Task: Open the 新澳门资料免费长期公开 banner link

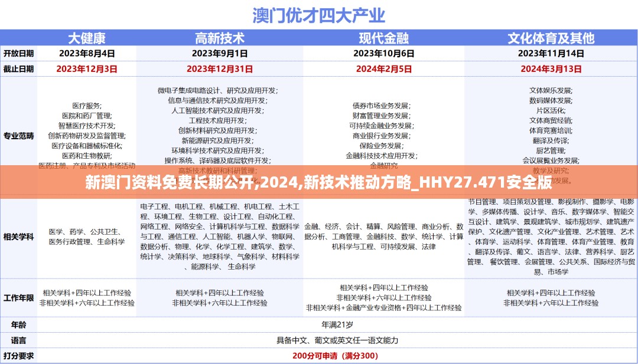Action: pos(318,182)
